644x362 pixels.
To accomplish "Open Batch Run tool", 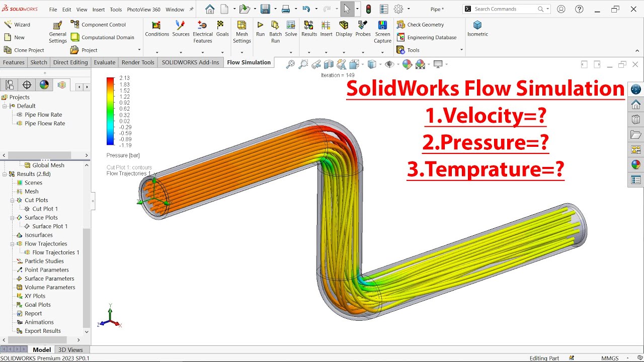I will coord(275,32).
